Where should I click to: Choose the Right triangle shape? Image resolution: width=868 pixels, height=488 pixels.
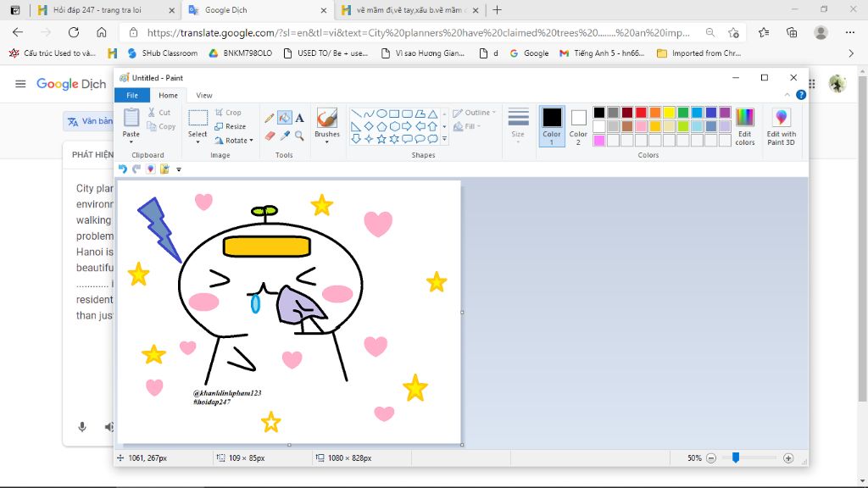(x=356, y=127)
